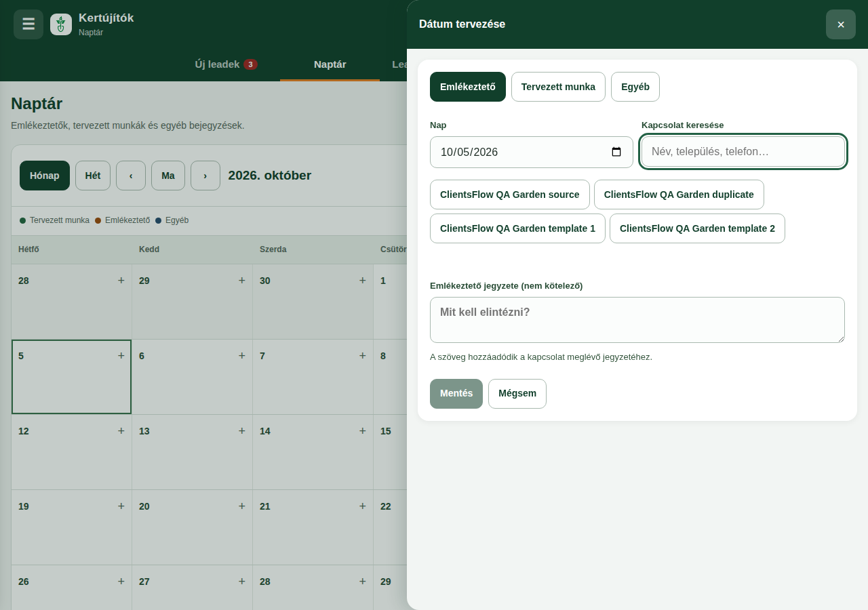The width and height of the screenshot is (868, 610).
Task: Click the 2026. október month title
Action: click(x=270, y=176)
